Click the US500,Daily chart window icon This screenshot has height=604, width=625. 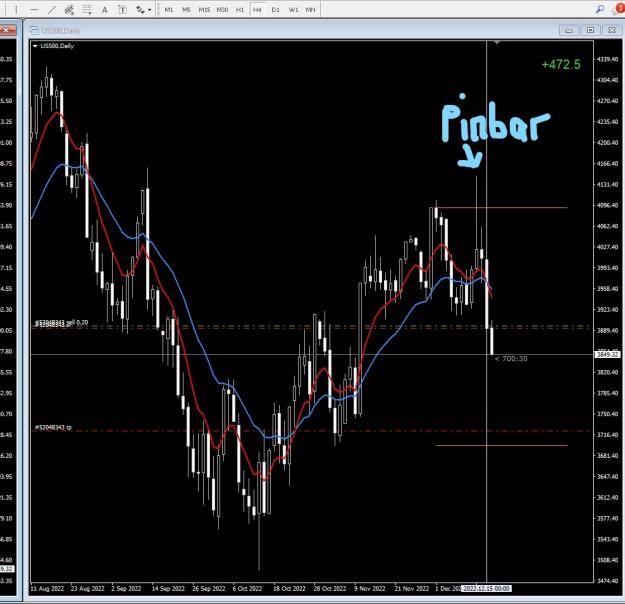tap(34, 31)
